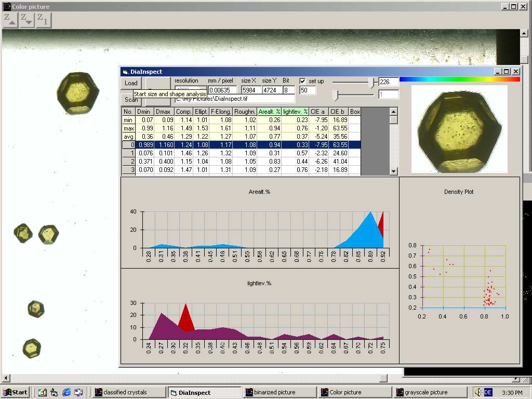Switch to the classified crystals taskbar window
The image size is (532, 399).
[x=128, y=392]
